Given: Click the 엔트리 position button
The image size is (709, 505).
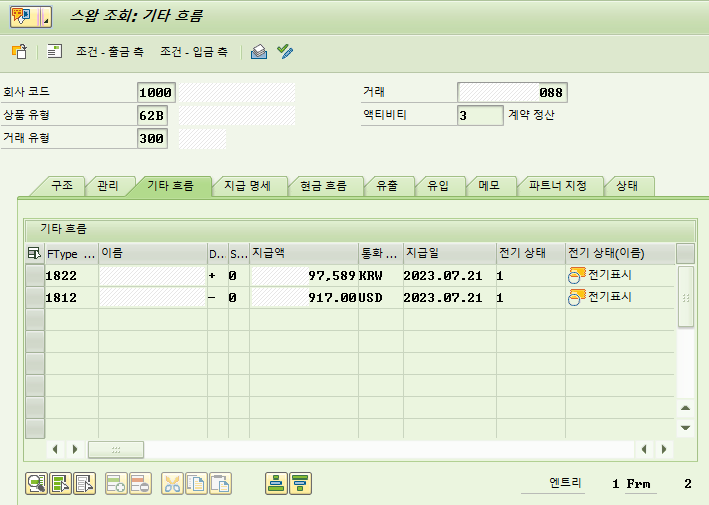Looking at the screenshot, I should (x=553, y=483).
